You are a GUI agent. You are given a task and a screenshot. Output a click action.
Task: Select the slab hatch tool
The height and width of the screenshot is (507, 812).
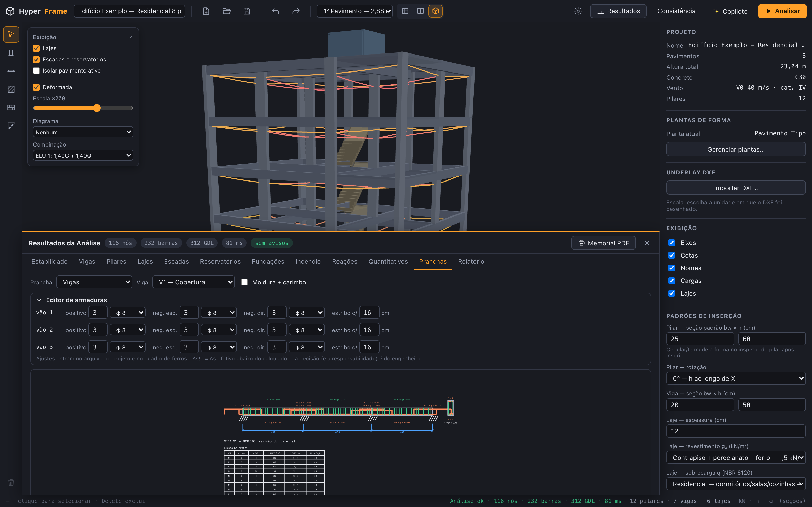pos(11,89)
